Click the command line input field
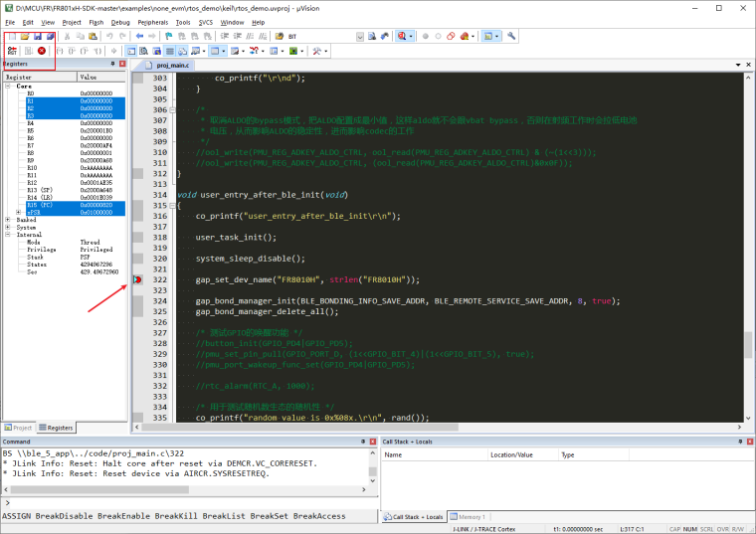The image size is (756, 534). pyautogui.click(x=193, y=503)
